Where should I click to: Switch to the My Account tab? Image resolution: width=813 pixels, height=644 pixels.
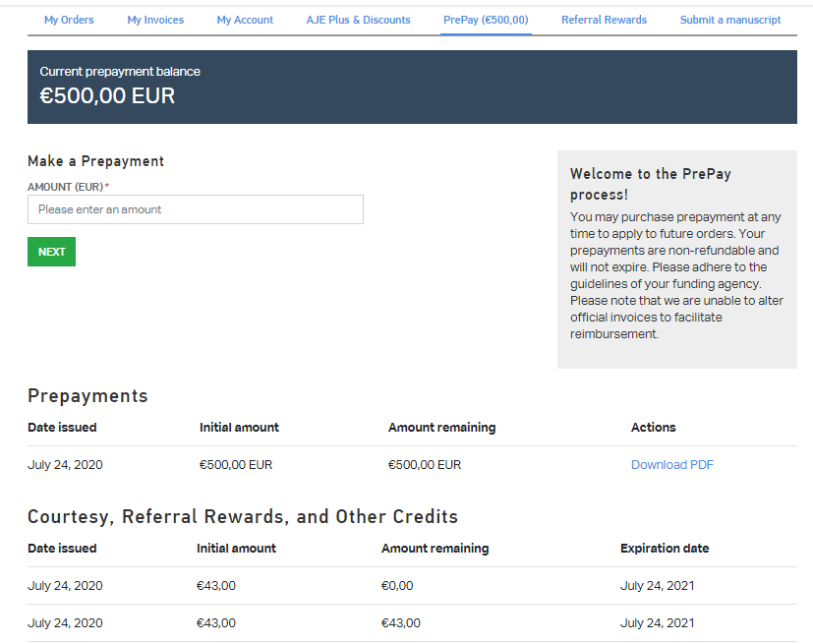[x=245, y=20]
